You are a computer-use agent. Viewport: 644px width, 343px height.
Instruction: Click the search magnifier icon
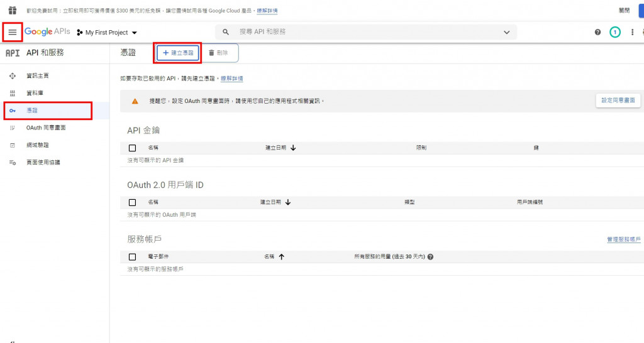[x=226, y=31]
